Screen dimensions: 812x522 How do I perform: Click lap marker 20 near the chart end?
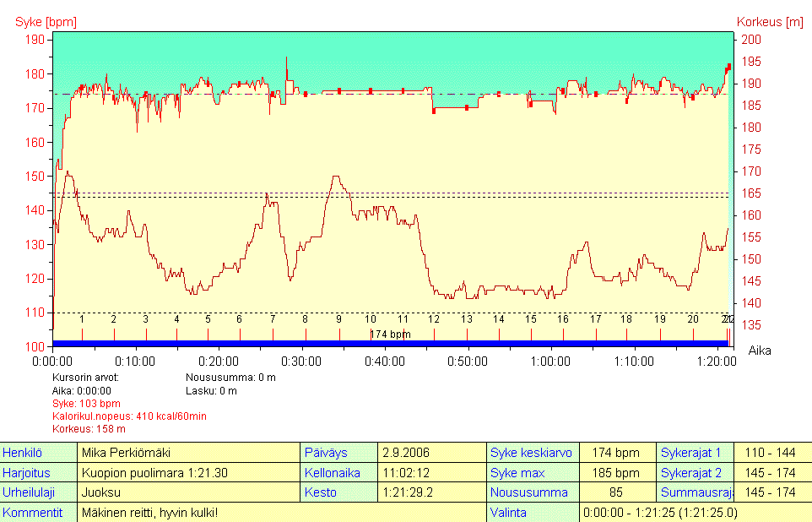pos(693,320)
